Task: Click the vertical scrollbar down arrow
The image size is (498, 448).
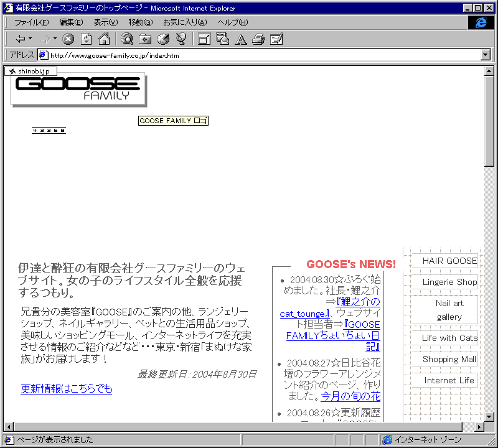Action: pos(489,417)
